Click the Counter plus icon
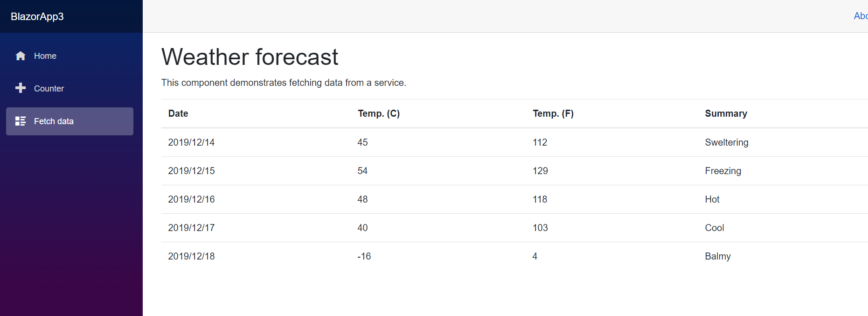 [x=21, y=88]
